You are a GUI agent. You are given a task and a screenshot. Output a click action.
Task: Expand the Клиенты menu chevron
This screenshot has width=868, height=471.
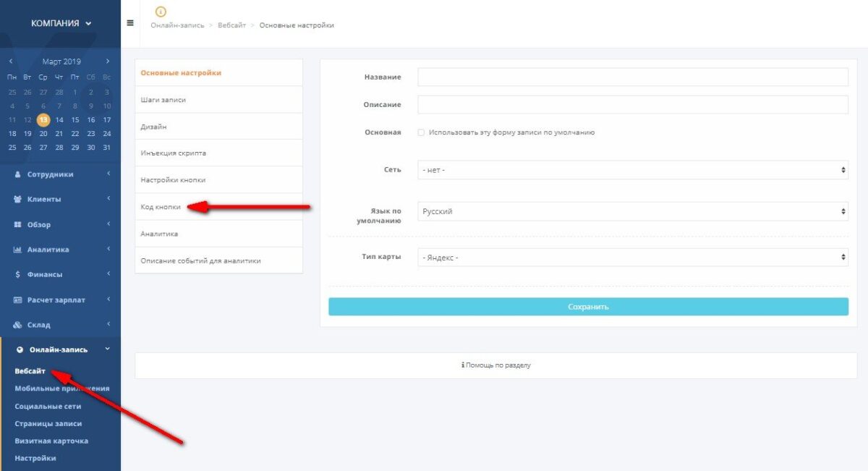108,198
